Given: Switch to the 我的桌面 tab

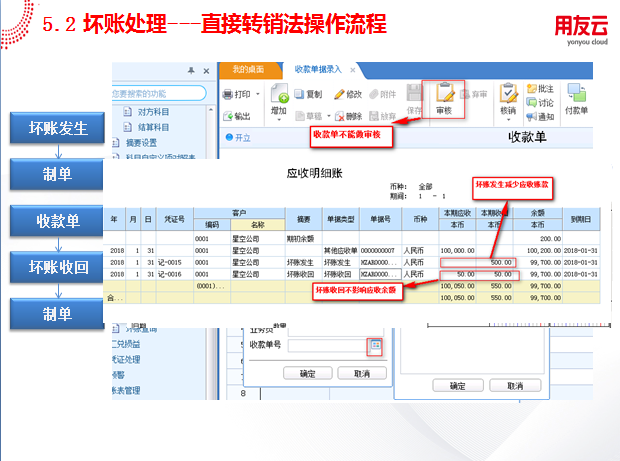Looking at the screenshot, I should (248, 70).
